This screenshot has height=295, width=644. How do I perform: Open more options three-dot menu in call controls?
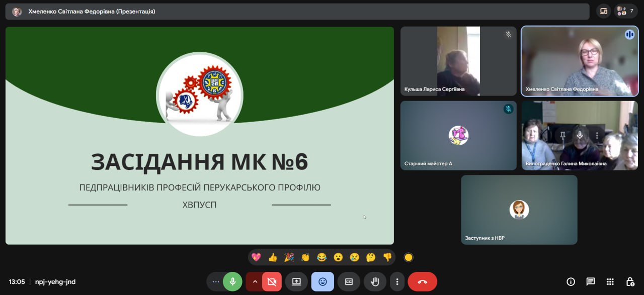coord(397,282)
